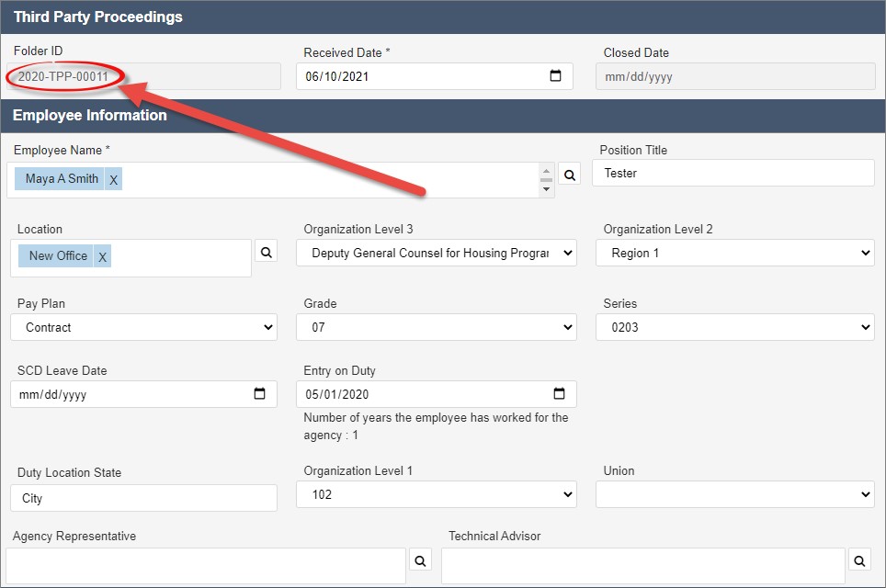Click the years worked for agency text
The height and width of the screenshot is (588, 886).
436,426
